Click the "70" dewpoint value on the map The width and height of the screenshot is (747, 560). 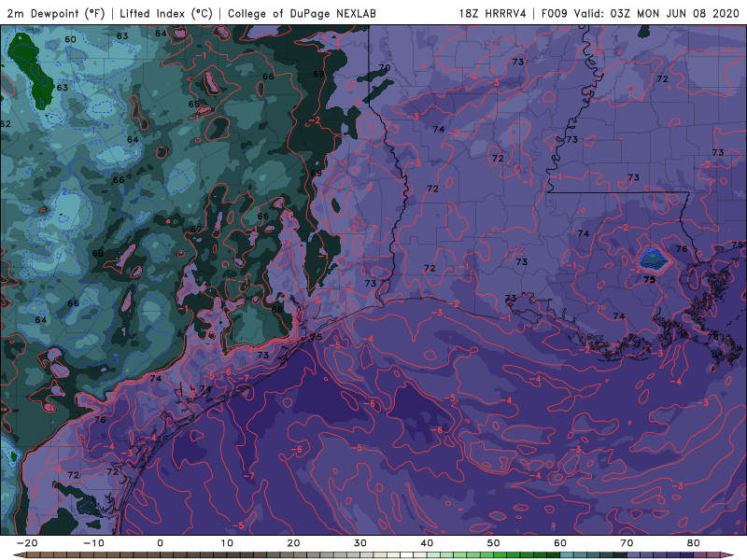point(385,67)
